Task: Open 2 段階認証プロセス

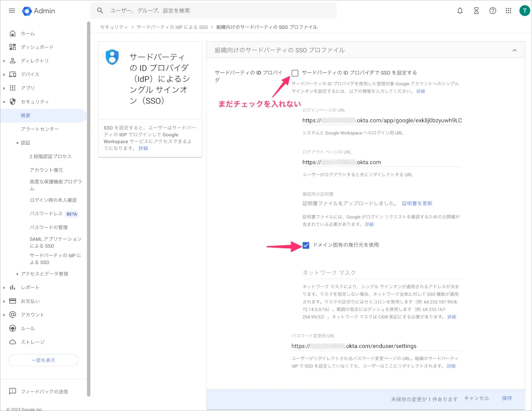Action: pyautogui.click(x=51, y=157)
